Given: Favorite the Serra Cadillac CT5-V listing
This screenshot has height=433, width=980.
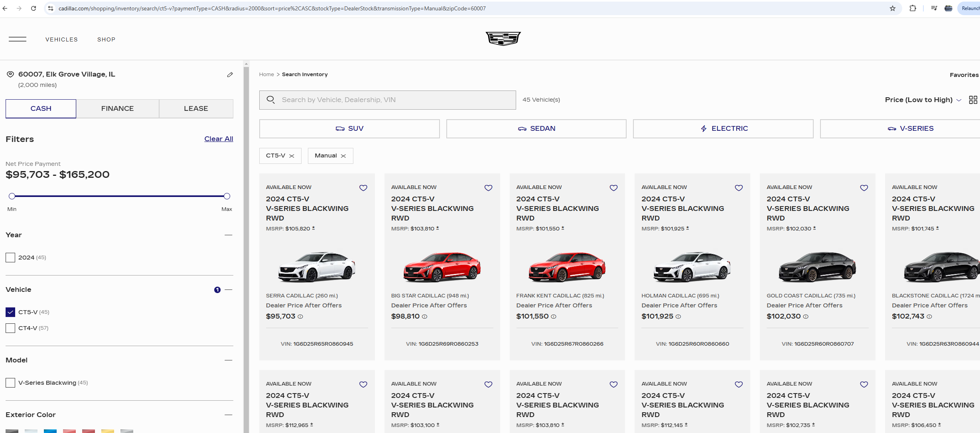Looking at the screenshot, I should [363, 188].
